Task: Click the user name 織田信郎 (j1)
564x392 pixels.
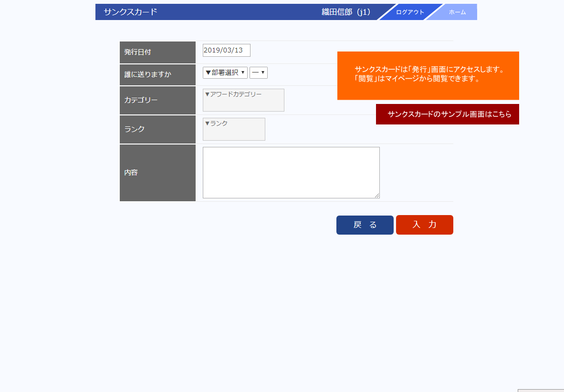Action: click(346, 12)
